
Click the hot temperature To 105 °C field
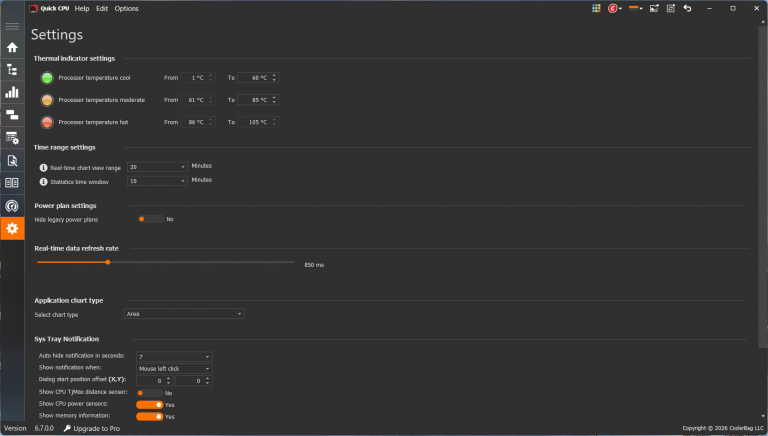[x=258, y=122]
